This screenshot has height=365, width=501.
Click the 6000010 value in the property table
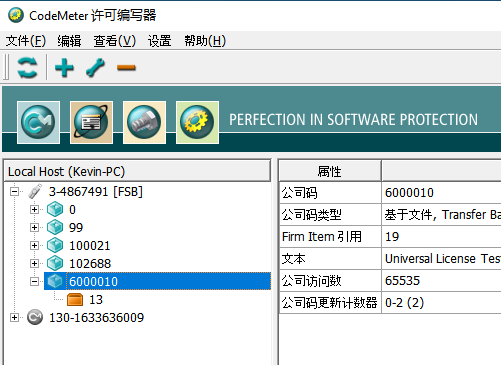pyautogui.click(x=441, y=193)
